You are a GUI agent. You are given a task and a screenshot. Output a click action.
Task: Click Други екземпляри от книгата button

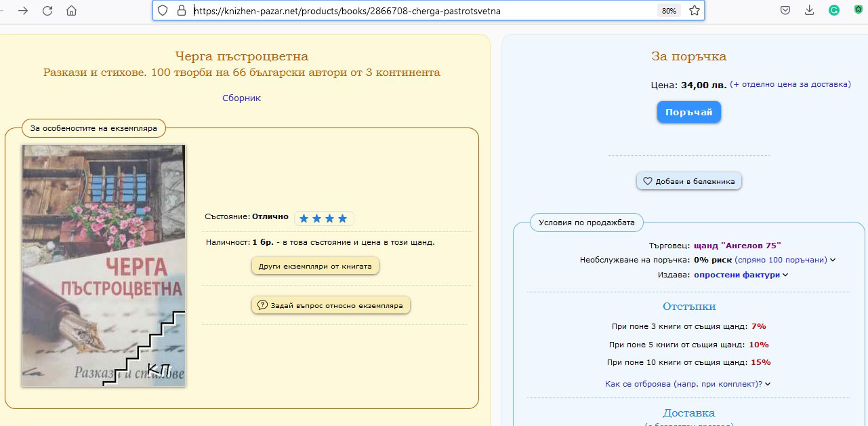pyautogui.click(x=315, y=266)
